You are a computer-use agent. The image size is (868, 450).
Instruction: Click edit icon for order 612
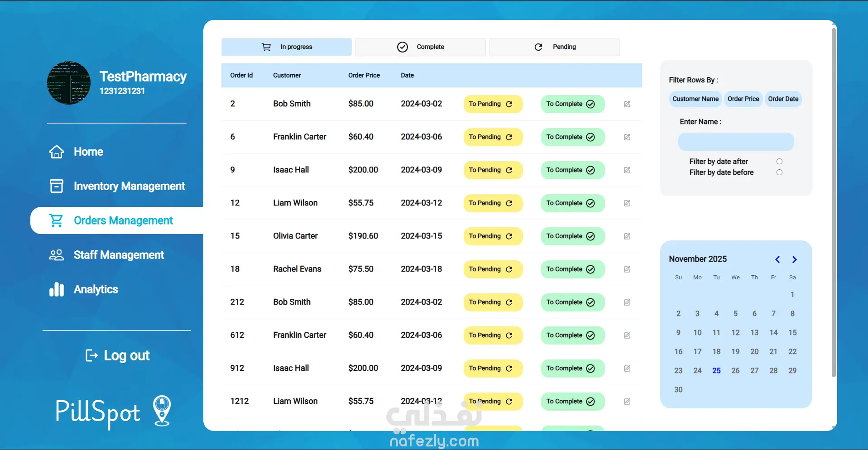click(x=627, y=335)
